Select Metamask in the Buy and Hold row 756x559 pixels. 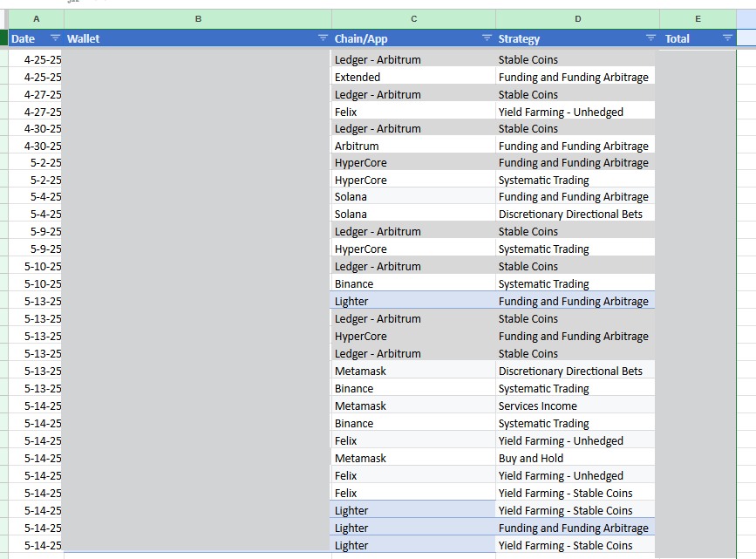pyautogui.click(x=413, y=458)
